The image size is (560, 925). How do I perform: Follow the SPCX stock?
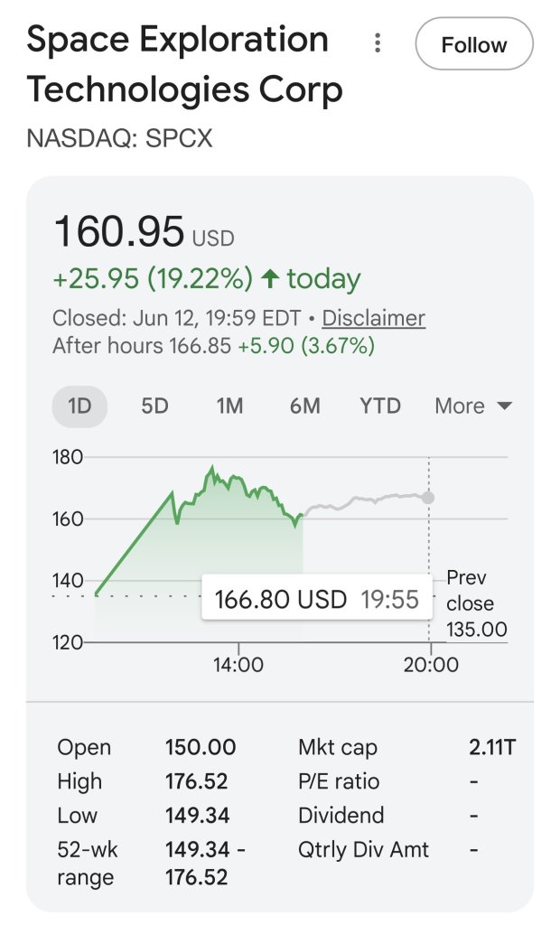pos(474,44)
